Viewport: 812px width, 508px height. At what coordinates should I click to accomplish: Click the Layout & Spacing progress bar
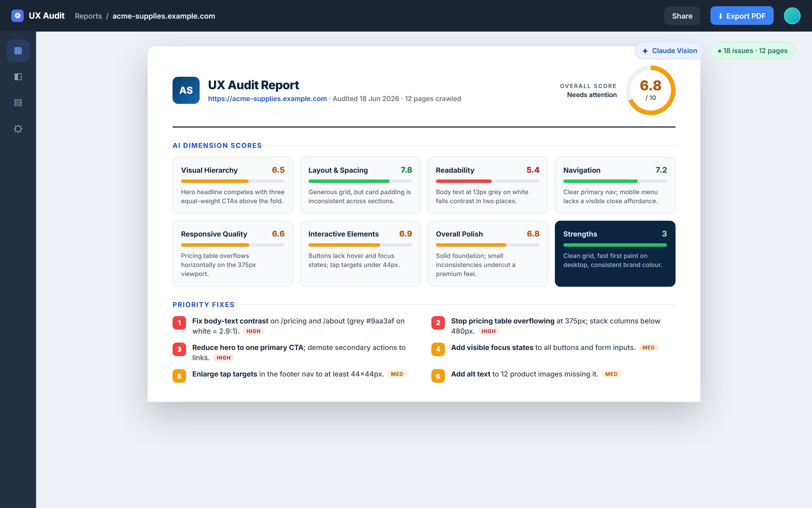tap(360, 181)
